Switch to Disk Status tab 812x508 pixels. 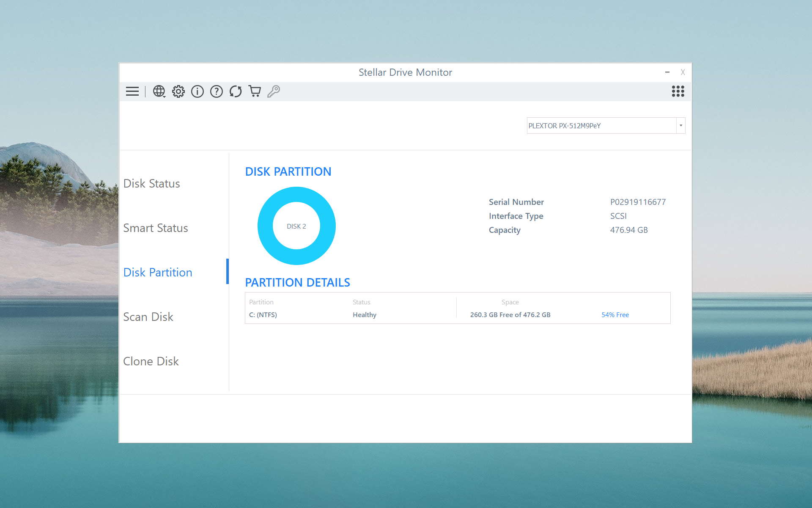(x=151, y=184)
